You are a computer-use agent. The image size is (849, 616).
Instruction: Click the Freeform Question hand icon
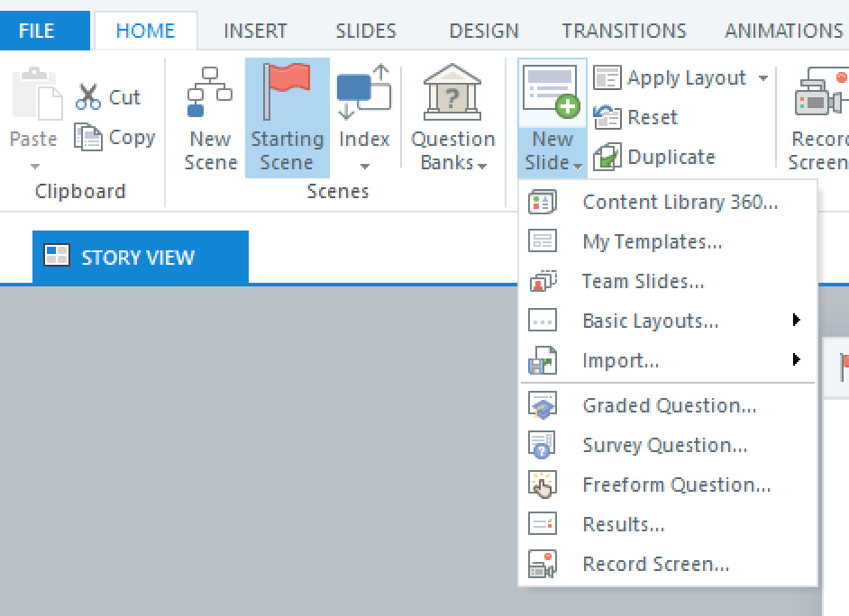pyautogui.click(x=543, y=485)
